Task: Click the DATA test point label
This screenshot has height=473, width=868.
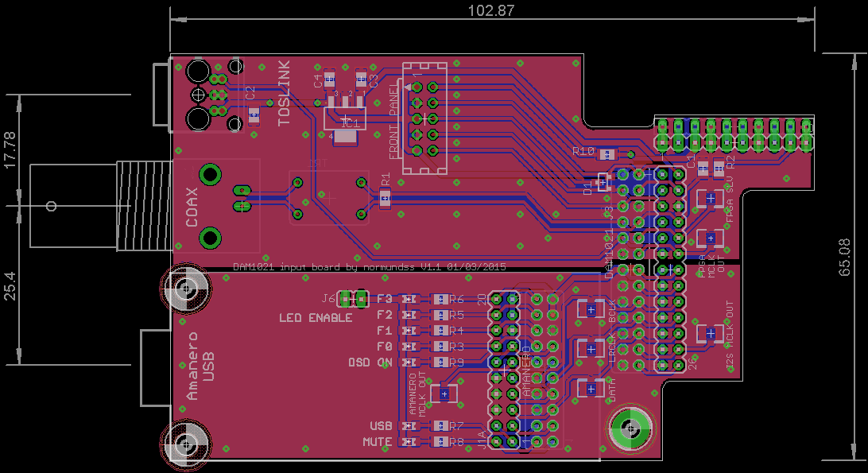Action: click(612, 390)
